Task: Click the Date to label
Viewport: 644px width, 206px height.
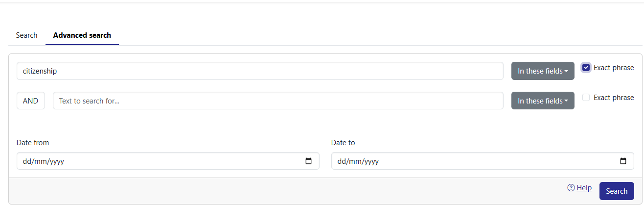Action: tap(343, 143)
